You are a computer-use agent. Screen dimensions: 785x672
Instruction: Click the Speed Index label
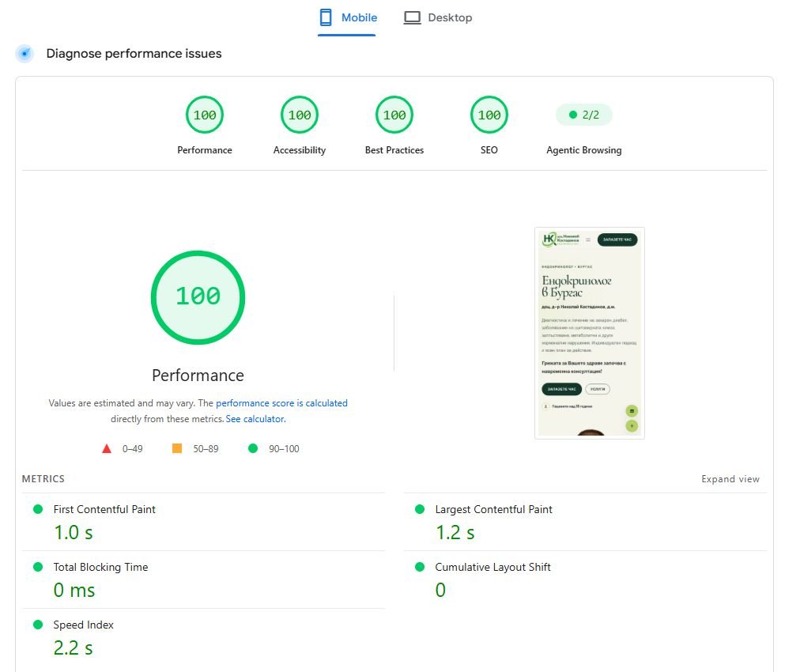(83, 625)
